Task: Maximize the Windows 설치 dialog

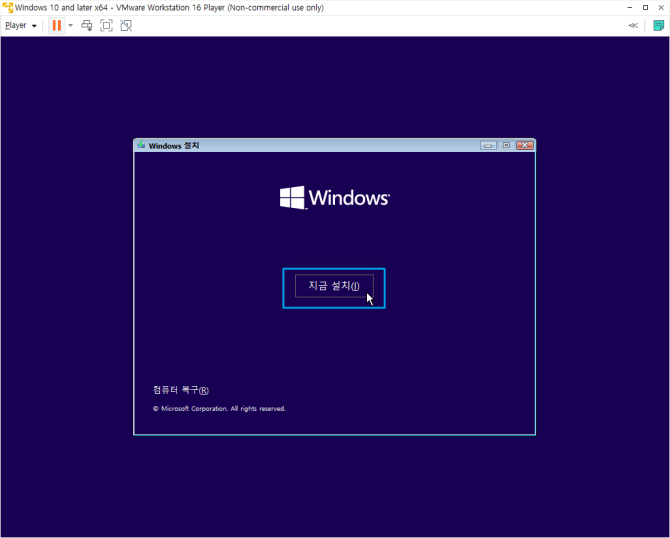Action: pyautogui.click(x=506, y=146)
